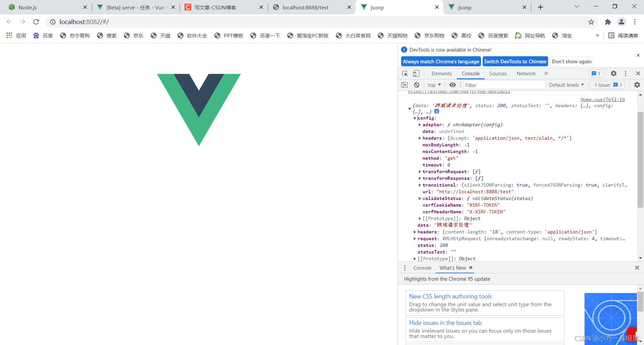Image resolution: width=644 pixels, height=345 pixels.
Task: View site information icon
Action: click(x=53, y=22)
